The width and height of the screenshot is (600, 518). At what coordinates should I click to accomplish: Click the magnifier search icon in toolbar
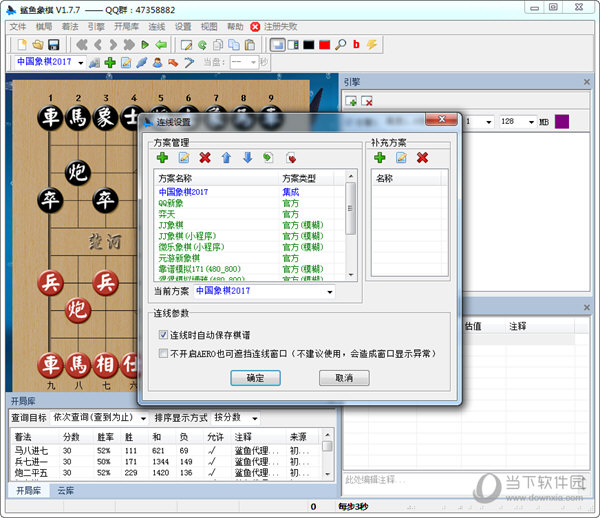tap(340, 45)
